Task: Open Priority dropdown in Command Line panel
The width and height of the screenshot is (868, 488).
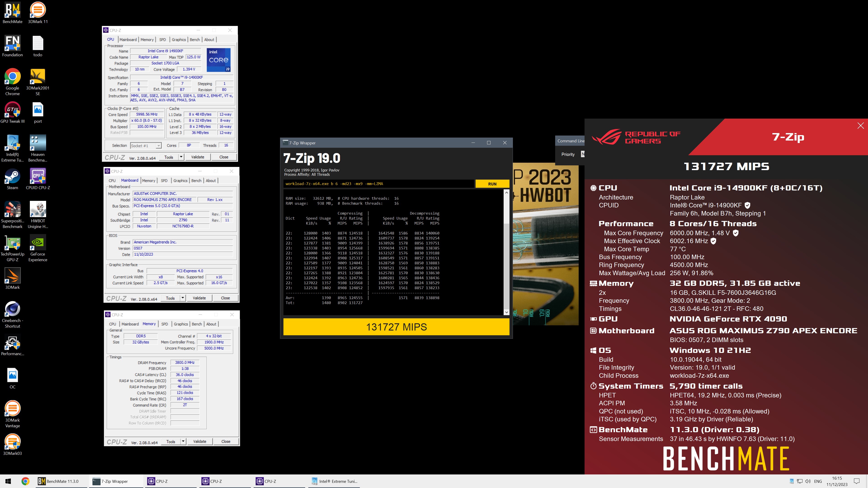Action: pyautogui.click(x=583, y=154)
